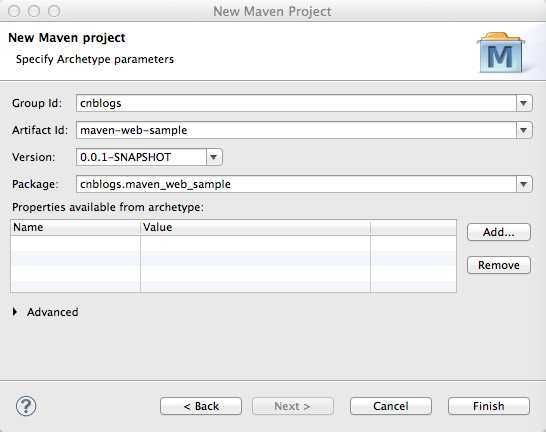The image size is (546, 432).
Task: Open the Version dropdown arrow
Action: 214,157
